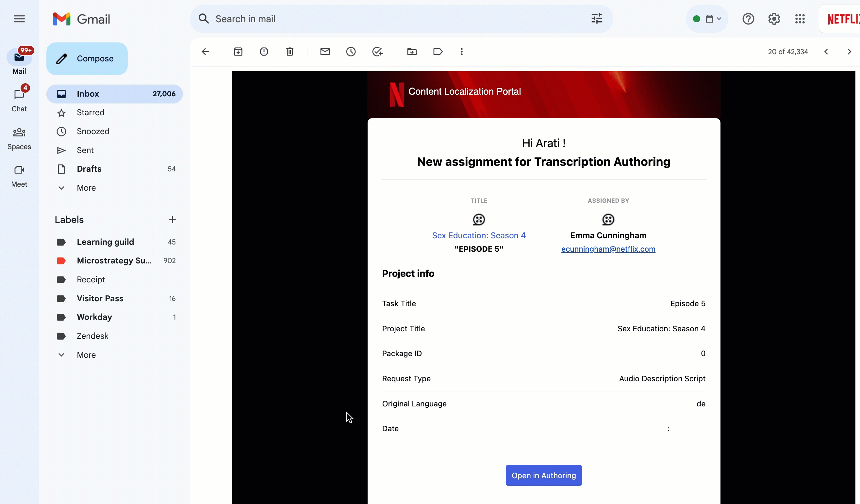The width and height of the screenshot is (860, 504).
Task: Expand More under Drafts
Action: pos(86,188)
